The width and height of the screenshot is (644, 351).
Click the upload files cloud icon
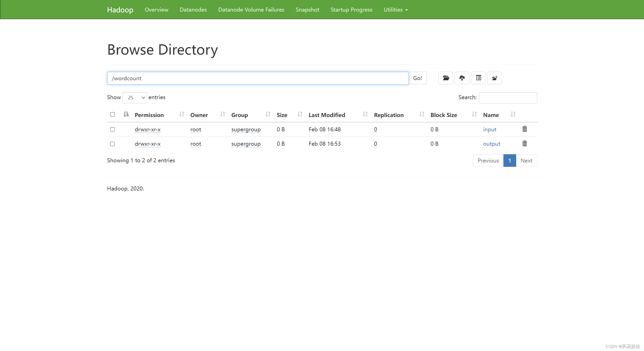click(462, 78)
